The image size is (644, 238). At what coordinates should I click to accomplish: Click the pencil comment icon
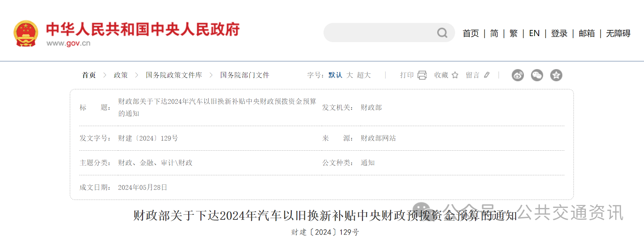coord(486,75)
